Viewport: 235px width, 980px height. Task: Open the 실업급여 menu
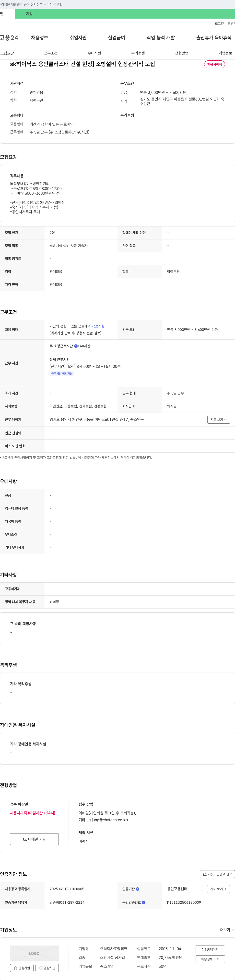click(117, 38)
